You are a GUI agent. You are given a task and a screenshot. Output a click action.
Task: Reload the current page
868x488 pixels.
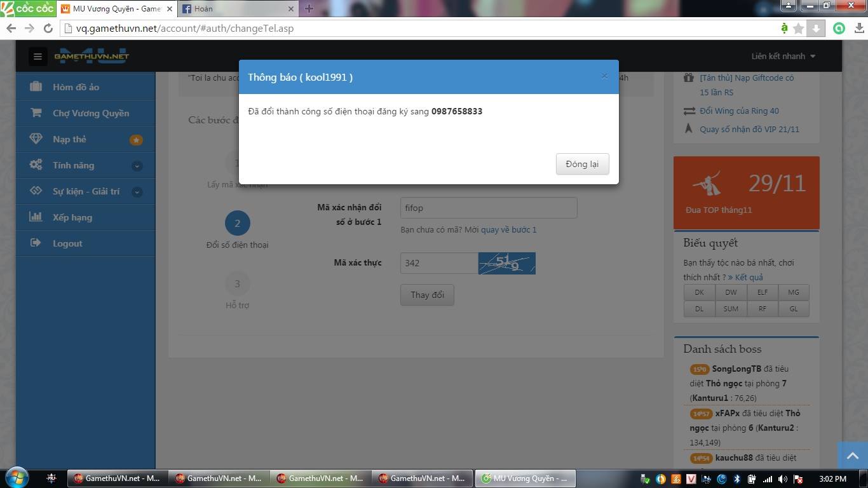tap(48, 28)
